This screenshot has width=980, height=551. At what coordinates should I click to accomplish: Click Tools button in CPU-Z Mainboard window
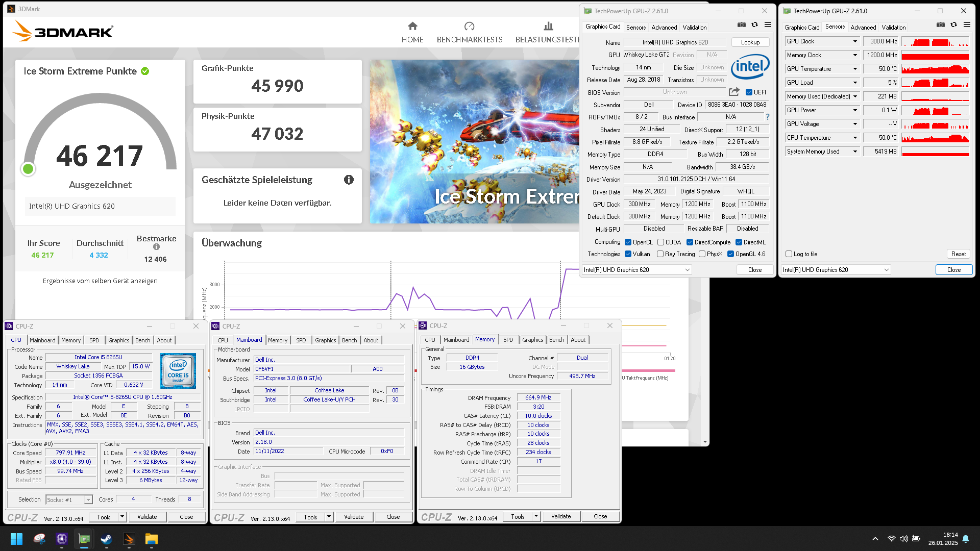click(x=311, y=517)
